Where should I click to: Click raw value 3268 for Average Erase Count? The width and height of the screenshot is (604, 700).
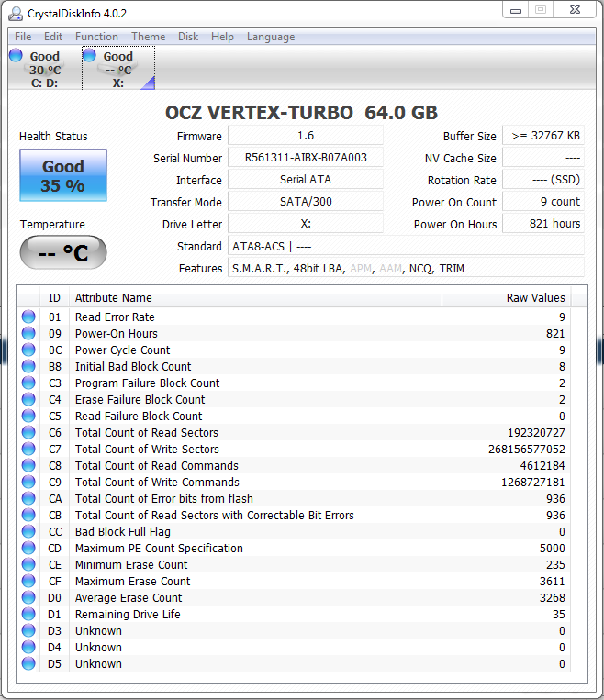point(553,598)
